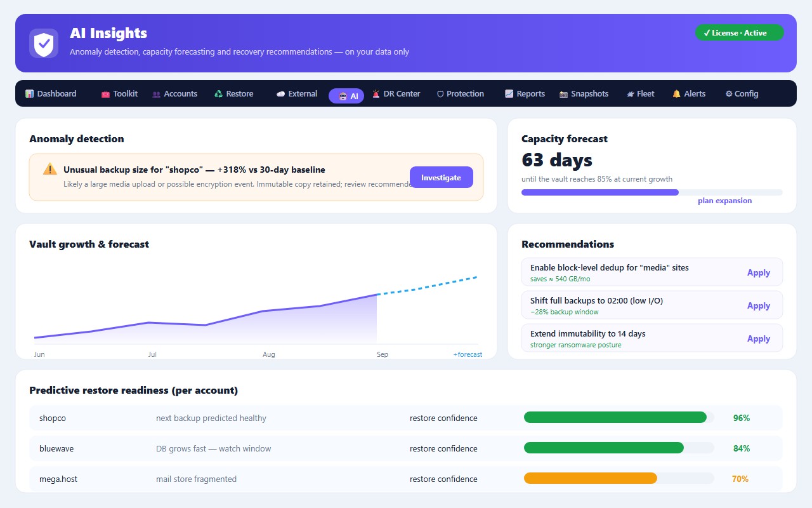Screen dimensions: 812x508
Task: Select the mega.host account name
Action: tap(58, 479)
